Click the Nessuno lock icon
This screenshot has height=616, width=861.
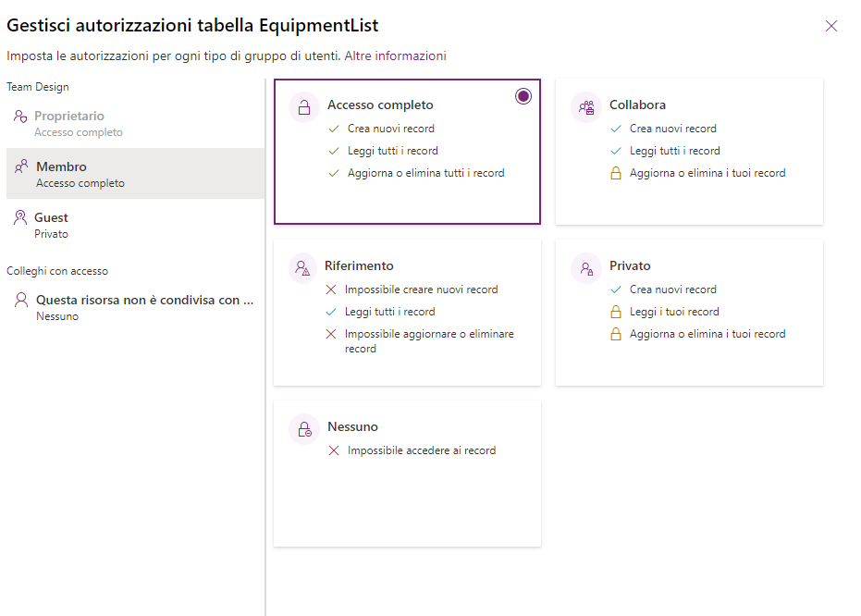tap(304, 429)
